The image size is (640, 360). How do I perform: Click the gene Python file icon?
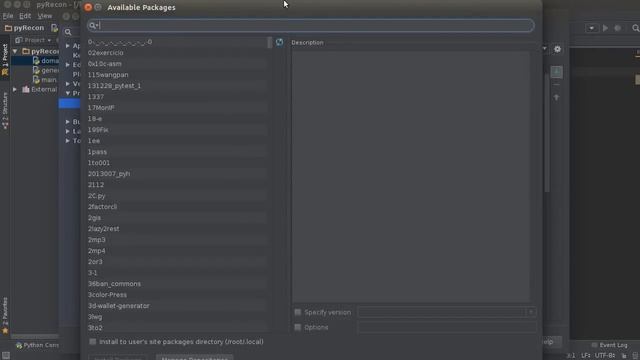[x=36, y=70]
